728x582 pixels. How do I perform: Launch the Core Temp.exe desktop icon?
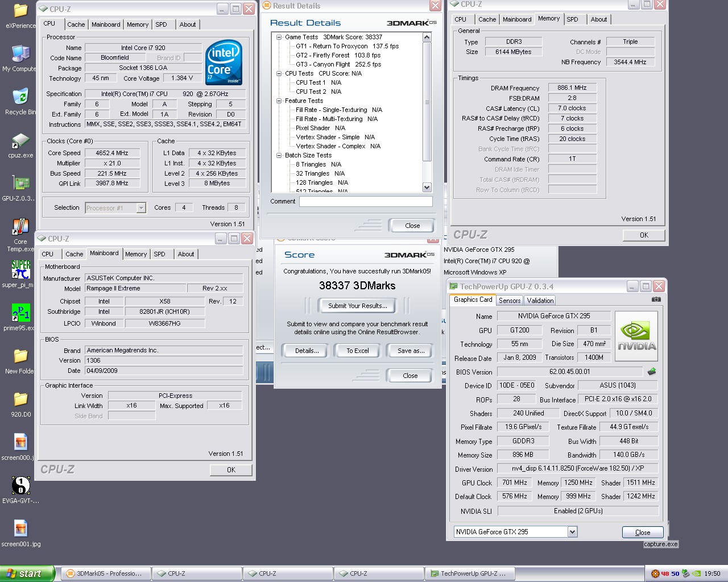[x=20, y=227]
